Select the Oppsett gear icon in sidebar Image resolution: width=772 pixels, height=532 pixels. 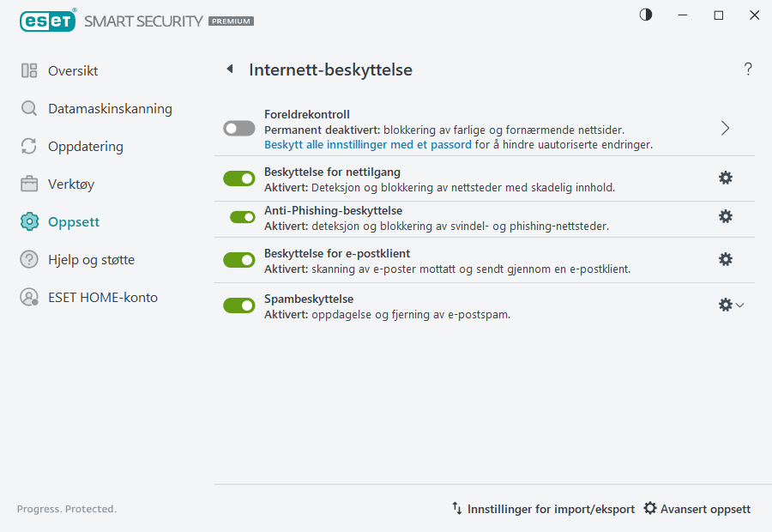click(x=29, y=221)
